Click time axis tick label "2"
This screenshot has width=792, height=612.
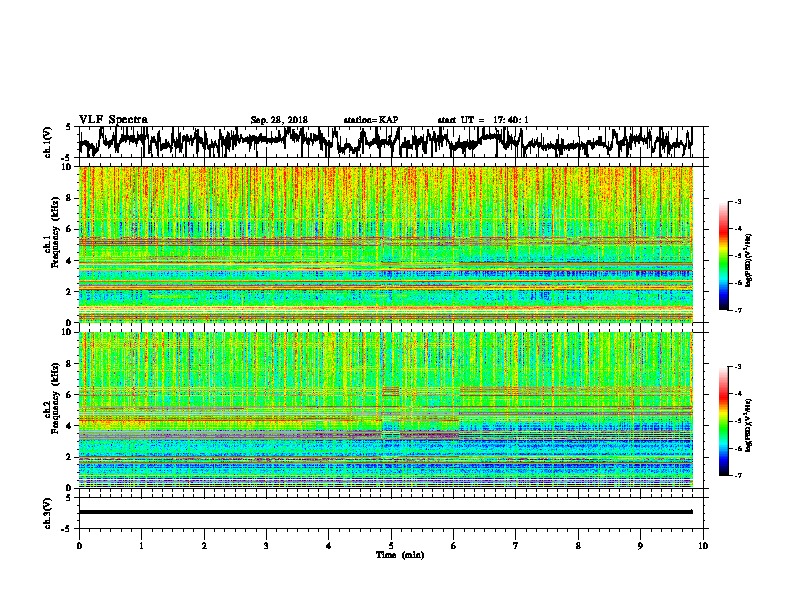coord(204,546)
